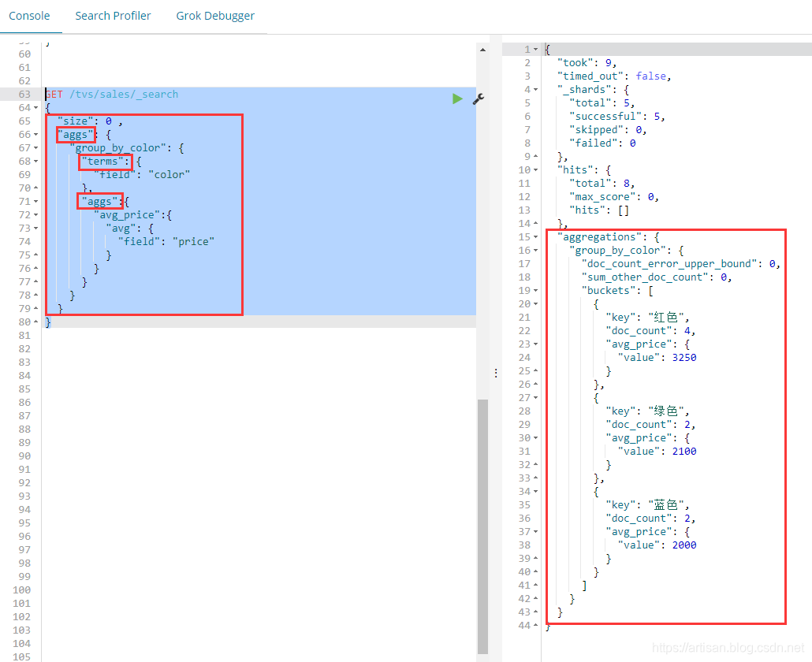
Task: Go to the Grok Debugger tab
Action: click(x=215, y=16)
